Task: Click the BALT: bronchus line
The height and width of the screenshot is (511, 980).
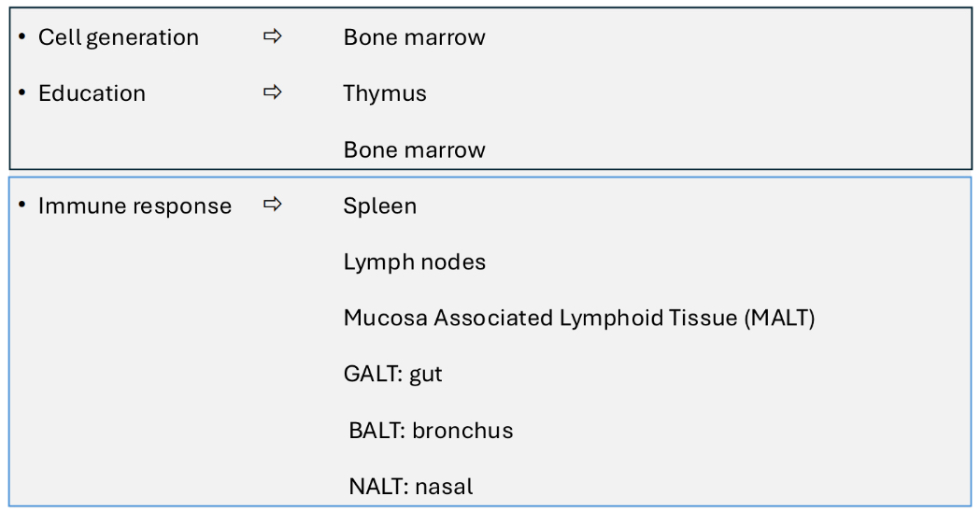Action: click(x=431, y=431)
